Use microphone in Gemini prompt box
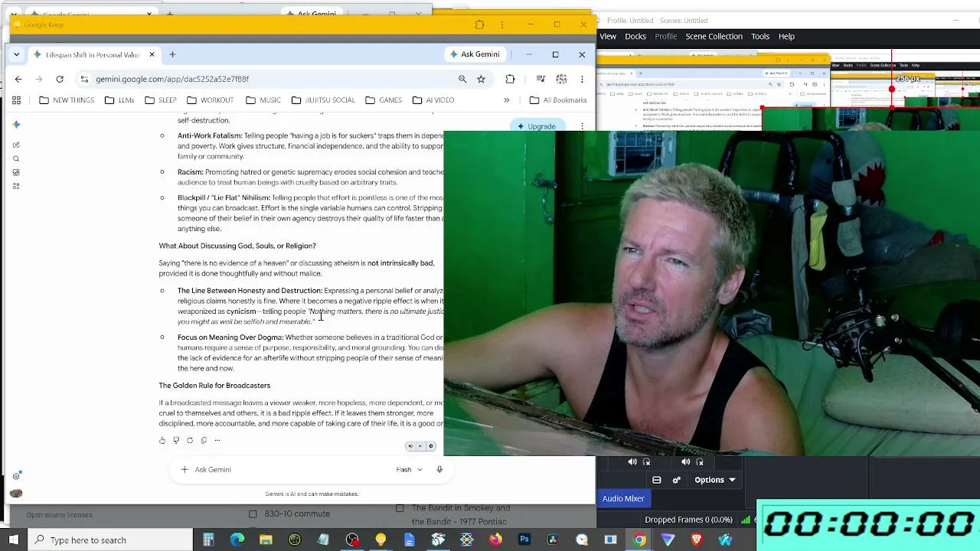The height and width of the screenshot is (551, 980). point(439,470)
